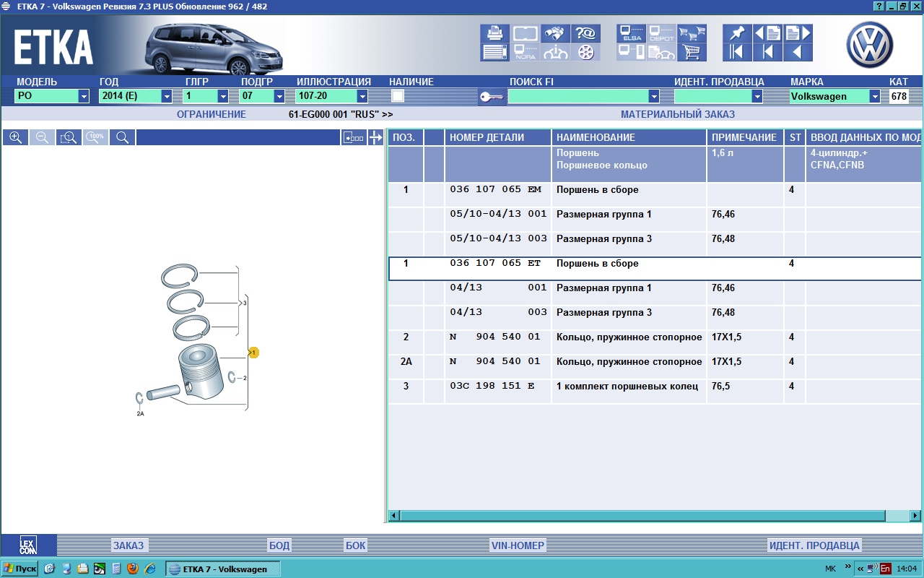Click the МАТЕРИАЛЬНЫЙ ЗАКАЗ label
Screen dimensions: 924x578
[677, 114]
